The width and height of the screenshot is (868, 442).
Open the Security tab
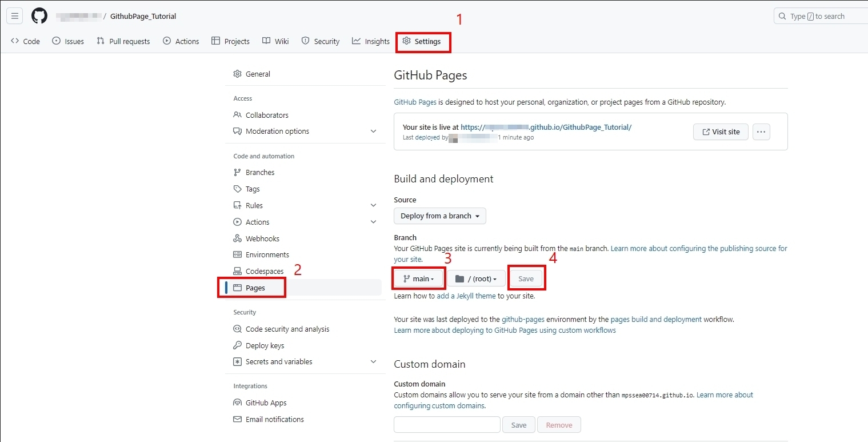tap(321, 41)
